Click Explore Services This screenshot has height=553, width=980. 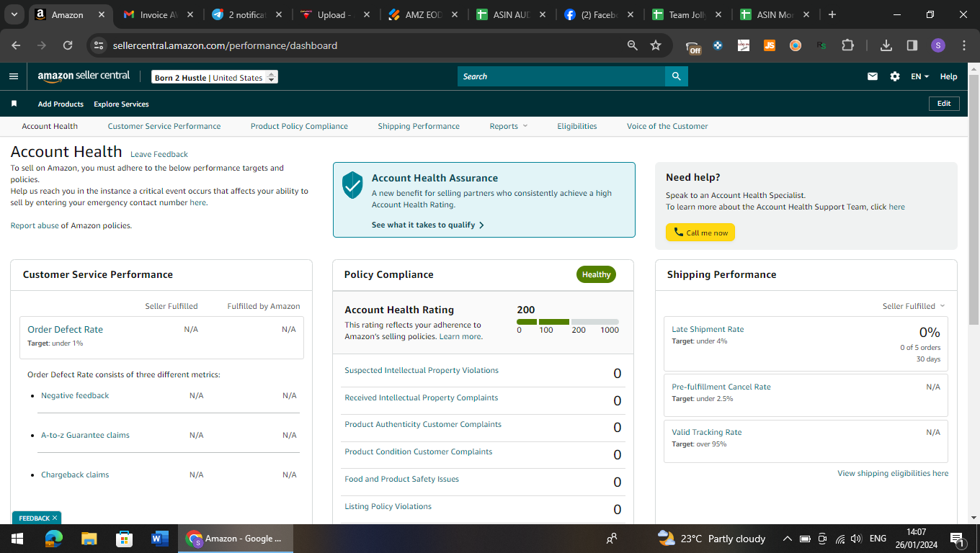(121, 104)
